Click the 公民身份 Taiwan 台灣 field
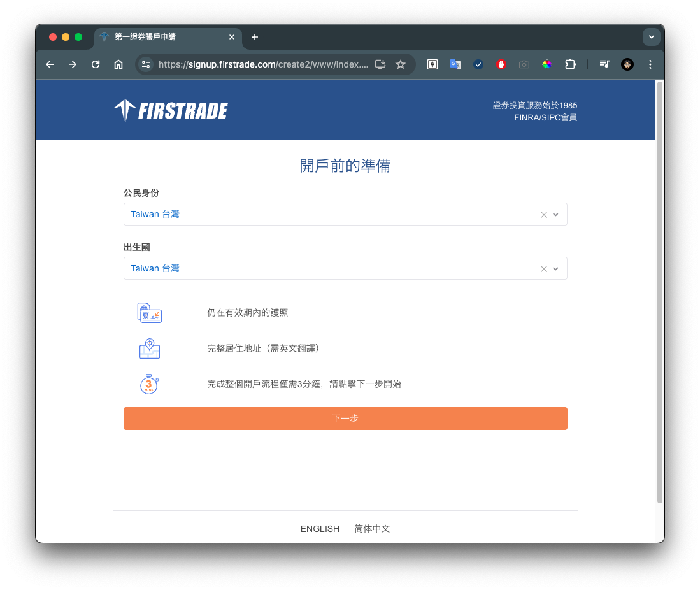 345,214
